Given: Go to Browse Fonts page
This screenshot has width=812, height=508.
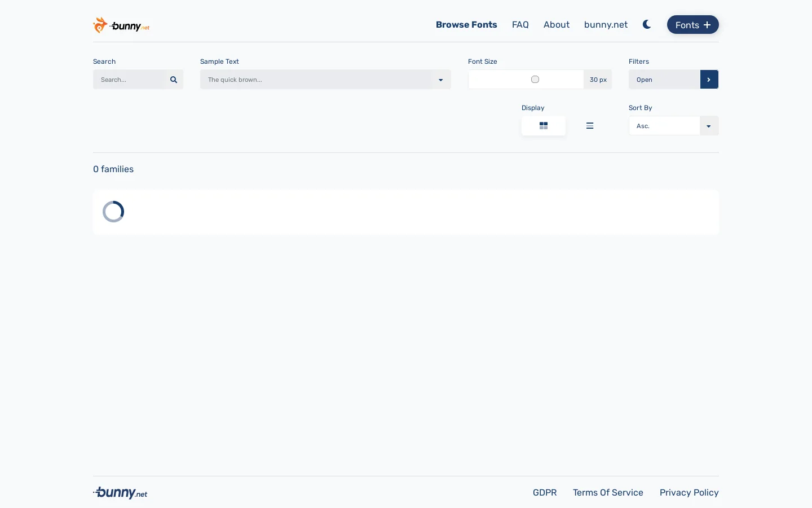Looking at the screenshot, I should point(466,25).
